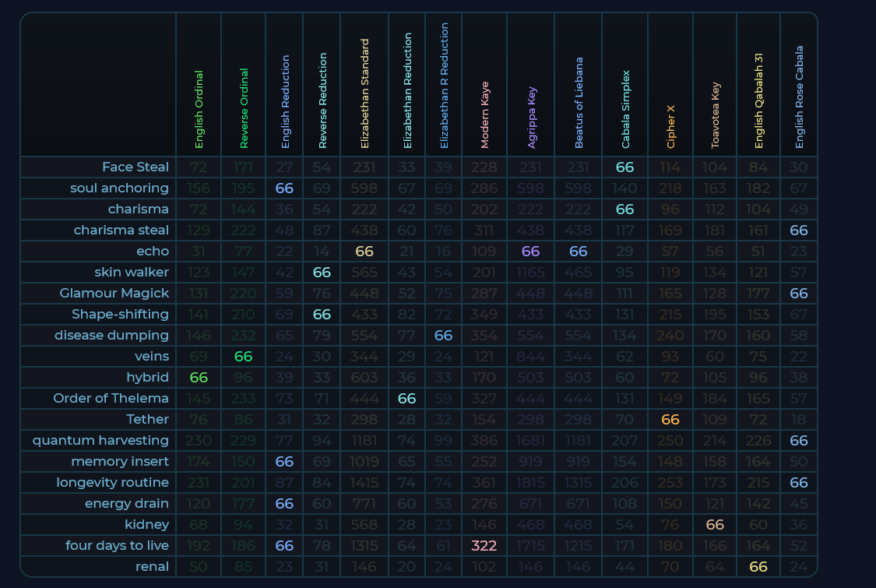Viewport: 876px width, 588px height.
Task: Open the Agrippa Key cipher header
Action: click(532, 118)
